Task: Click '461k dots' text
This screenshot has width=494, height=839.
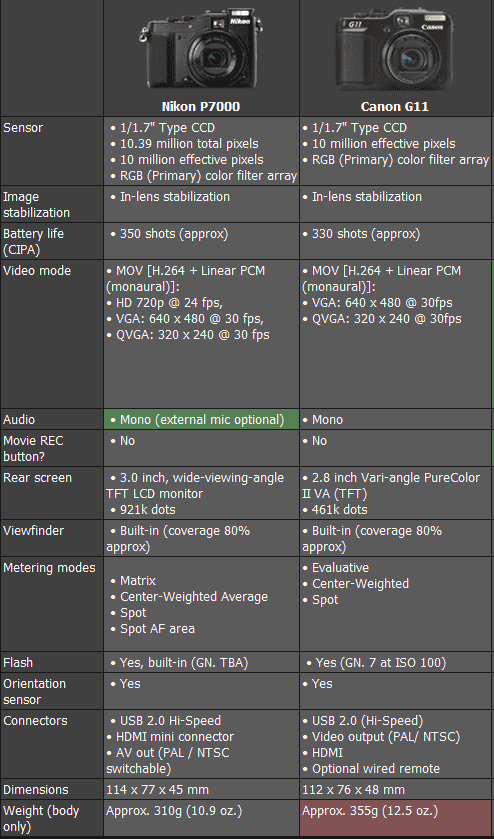Action: coord(340,509)
